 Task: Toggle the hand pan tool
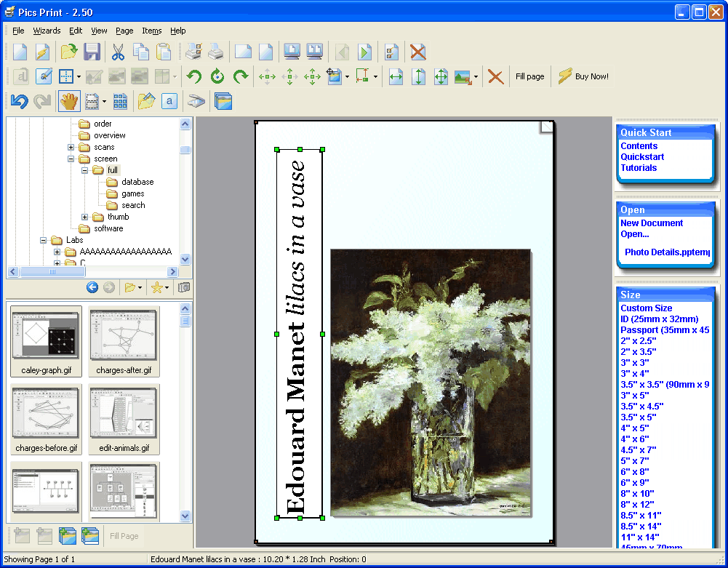click(x=68, y=101)
